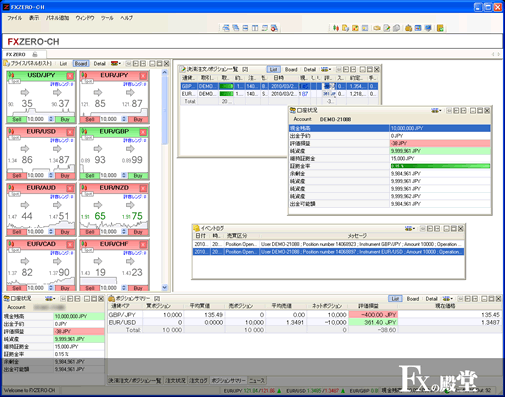Click pin icon beside ポジションサマリー panel title
Screen dimensions: 505x397
157,299
